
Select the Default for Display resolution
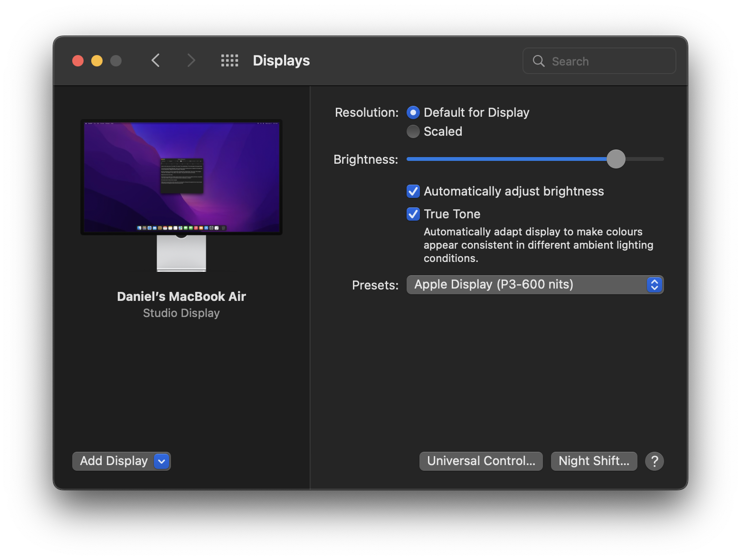click(x=413, y=112)
